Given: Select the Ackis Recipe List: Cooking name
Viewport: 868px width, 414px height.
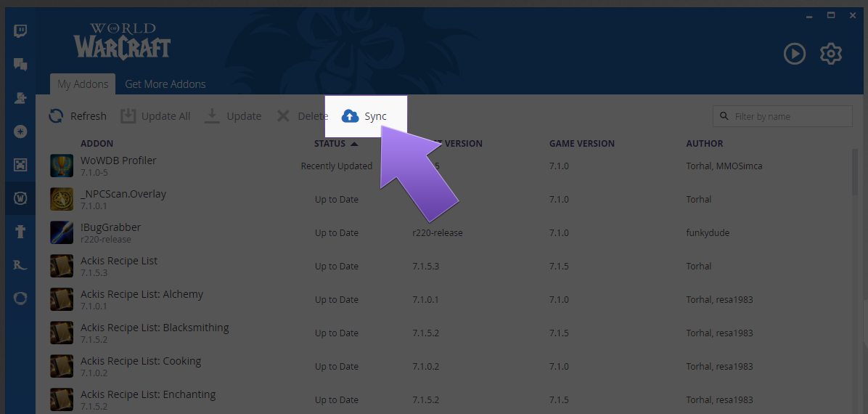Looking at the screenshot, I should coord(141,361).
